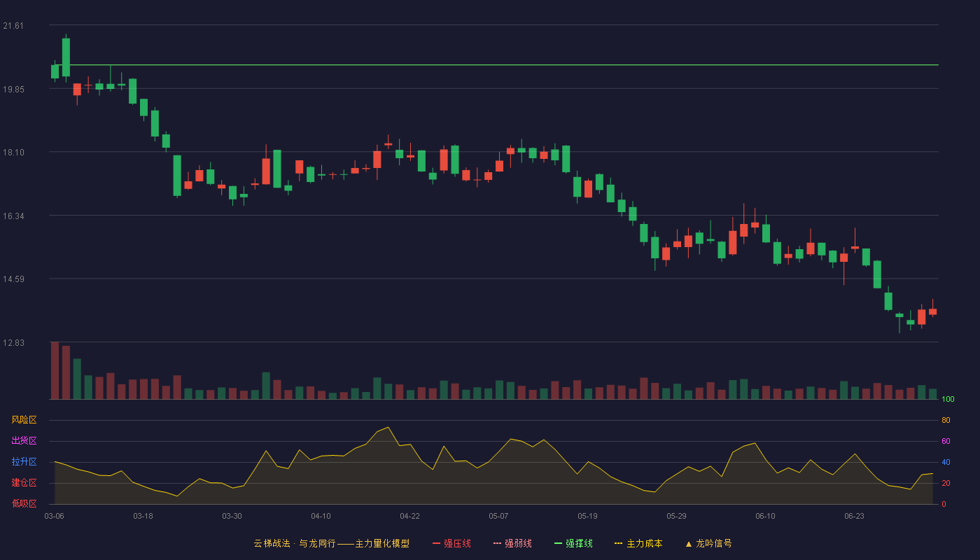
Task: Click the 04-22 date axis label
Action: click(409, 516)
